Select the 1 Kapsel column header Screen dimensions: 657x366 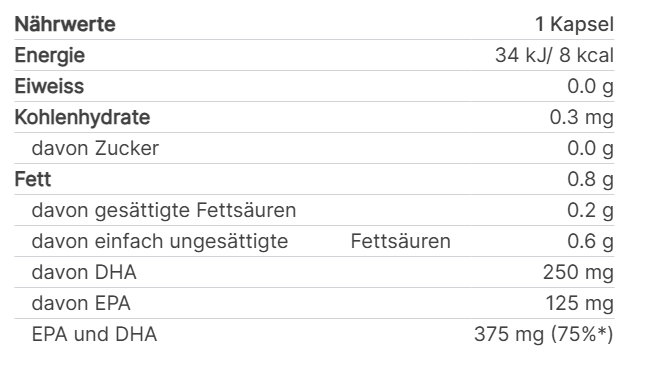pos(574,24)
